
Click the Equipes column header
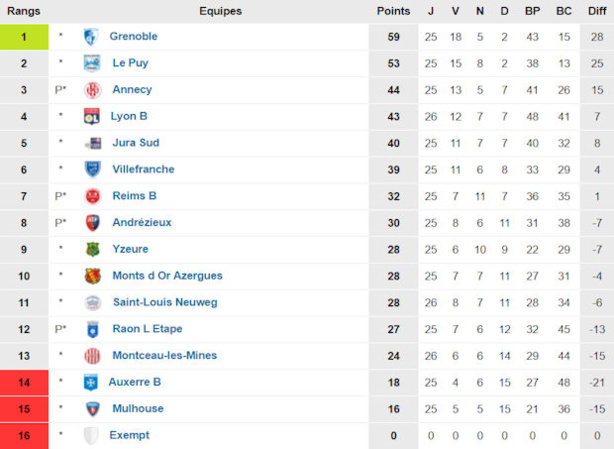[220, 11]
